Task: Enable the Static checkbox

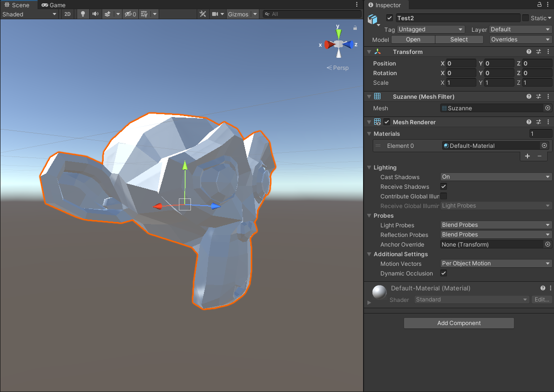Action: pyautogui.click(x=526, y=18)
